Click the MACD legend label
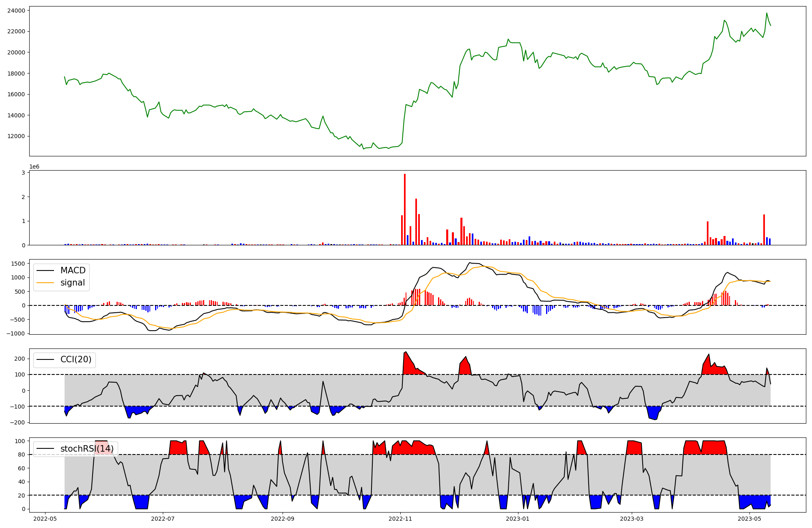 pyautogui.click(x=73, y=270)
